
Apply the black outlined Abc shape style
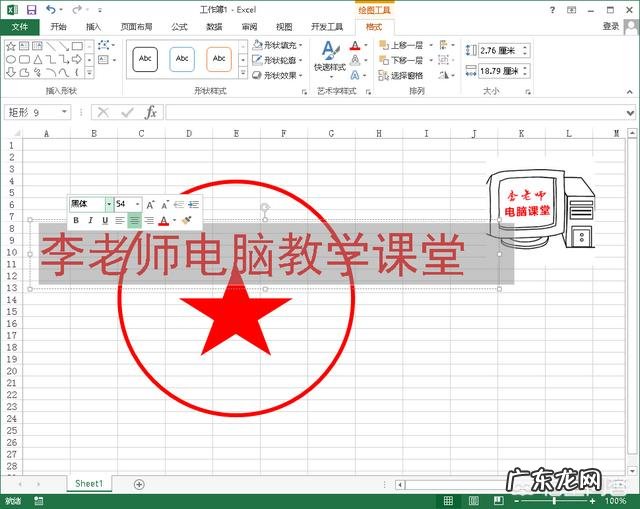(145, 59)
